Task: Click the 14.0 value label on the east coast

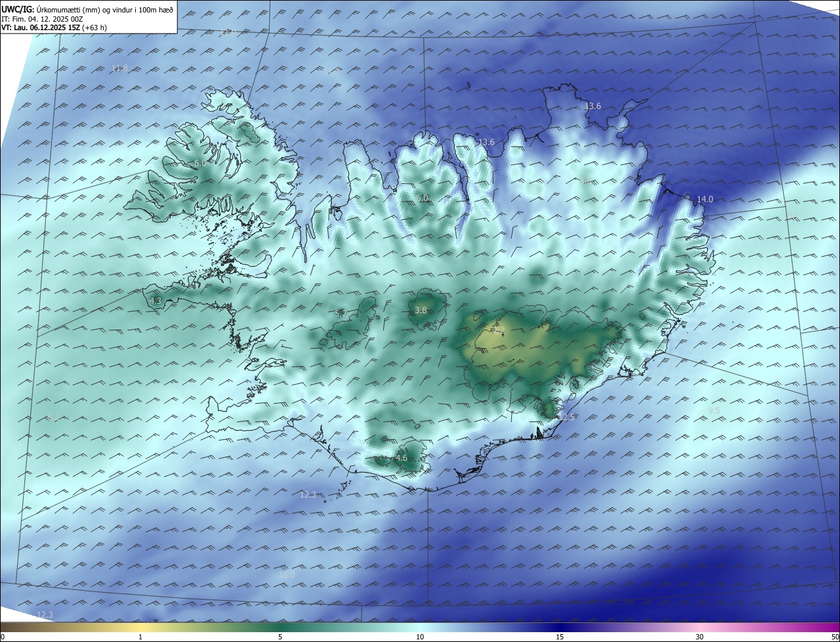Action: click(705, 199)
